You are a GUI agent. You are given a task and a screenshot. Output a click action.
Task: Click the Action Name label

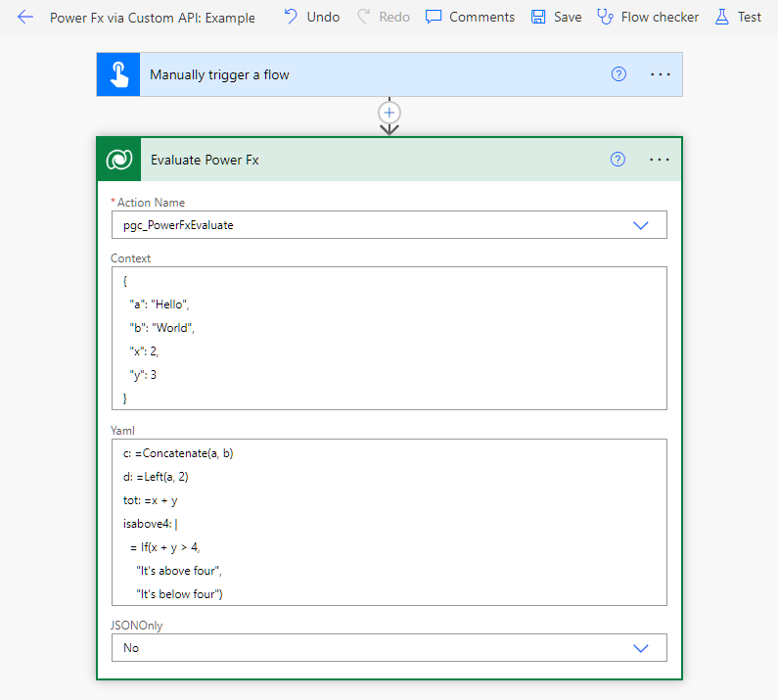coord(151,203)
